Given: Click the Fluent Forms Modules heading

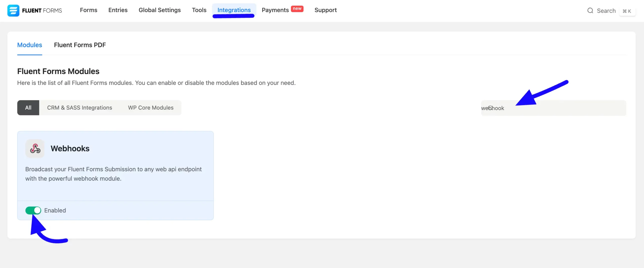Looking at the screenshot, I should pos(58,71).
